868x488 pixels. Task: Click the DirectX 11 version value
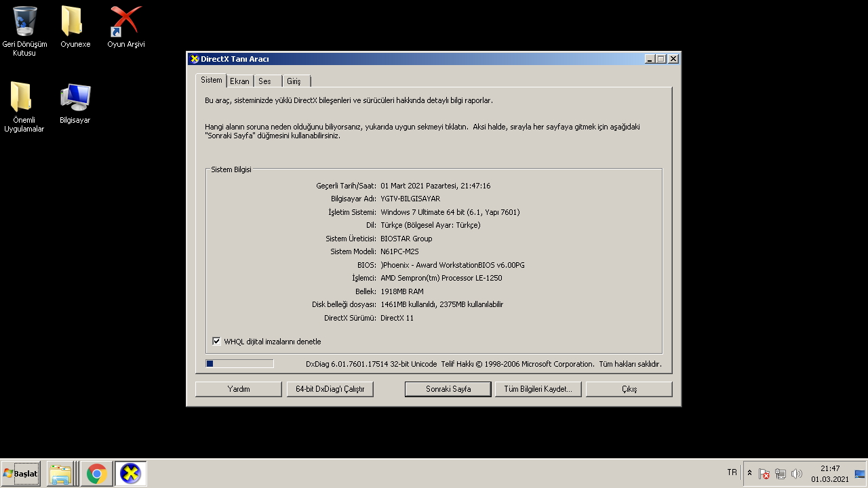pos(397,318)
